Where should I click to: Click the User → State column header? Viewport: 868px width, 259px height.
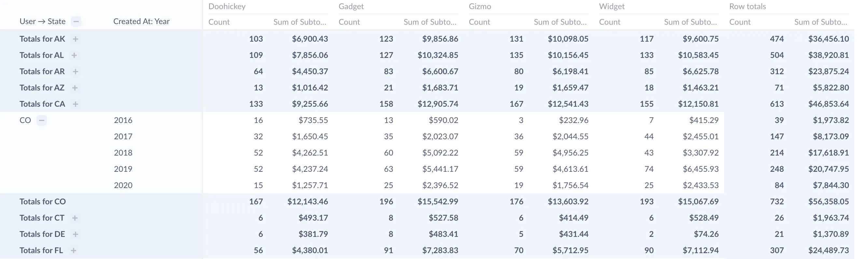click(x=42, y=21)
